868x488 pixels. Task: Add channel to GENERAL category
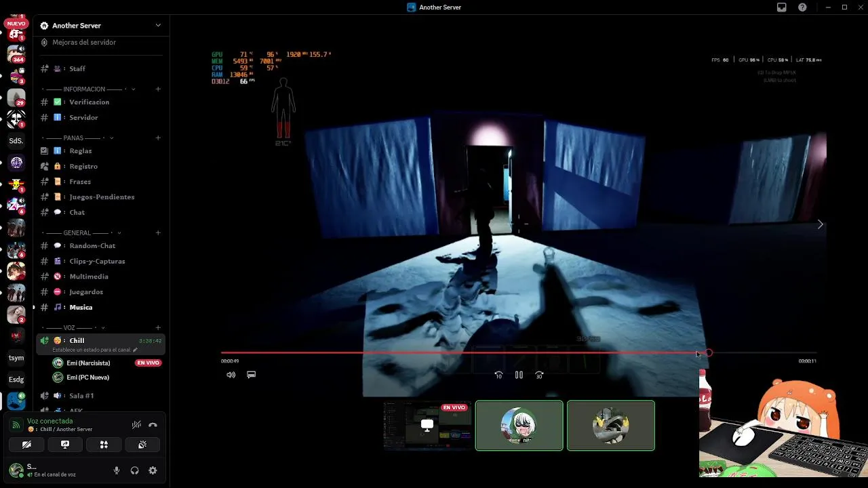tap(158, 232)
